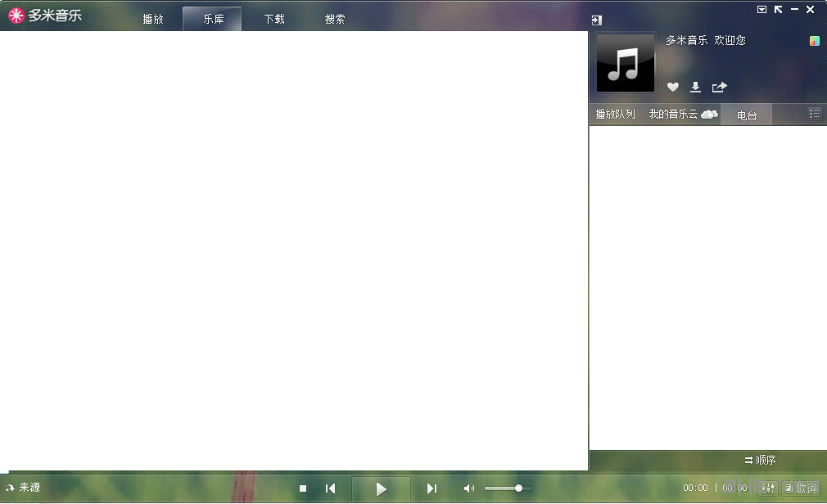Click the share arrow icon

719,87
